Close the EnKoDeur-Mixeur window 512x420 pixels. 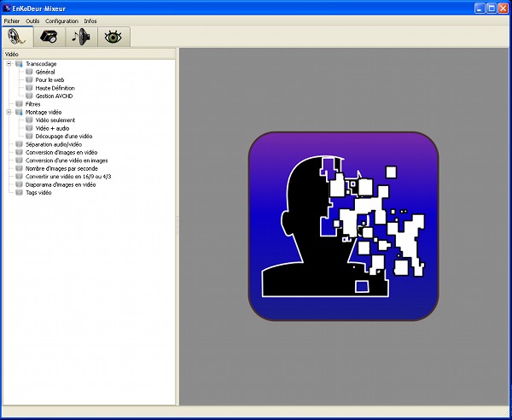point(503,9)
